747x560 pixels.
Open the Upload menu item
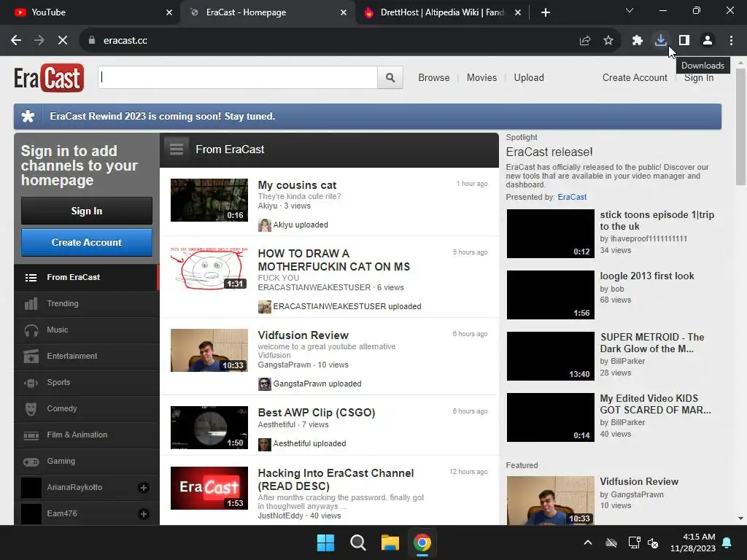[x=529, y=77]
